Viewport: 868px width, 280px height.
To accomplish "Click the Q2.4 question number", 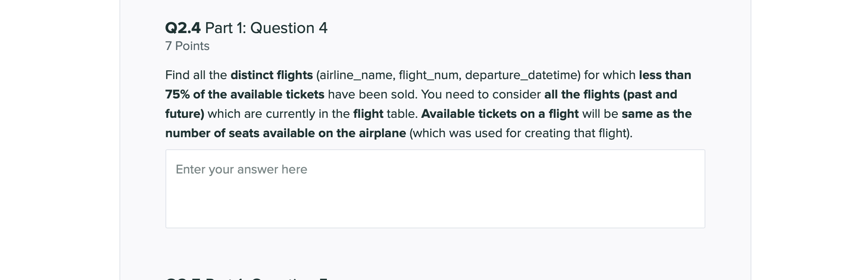I will pos(183,28).
